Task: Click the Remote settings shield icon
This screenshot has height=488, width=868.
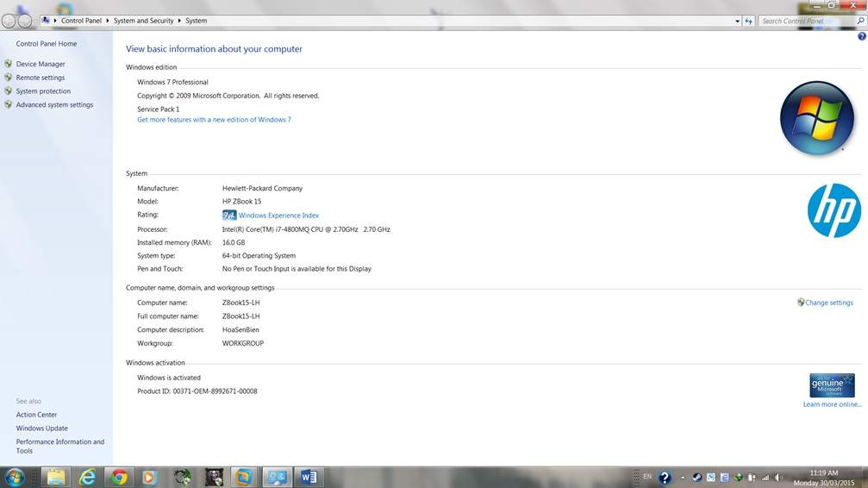Action: 9,78
